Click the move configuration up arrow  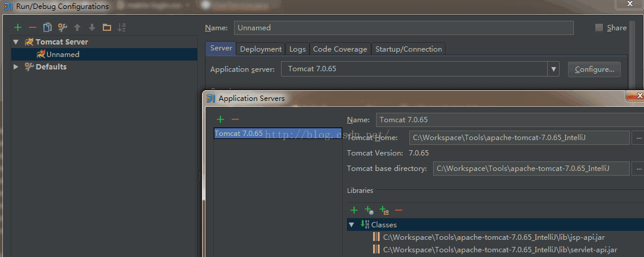tap(77, 27)
